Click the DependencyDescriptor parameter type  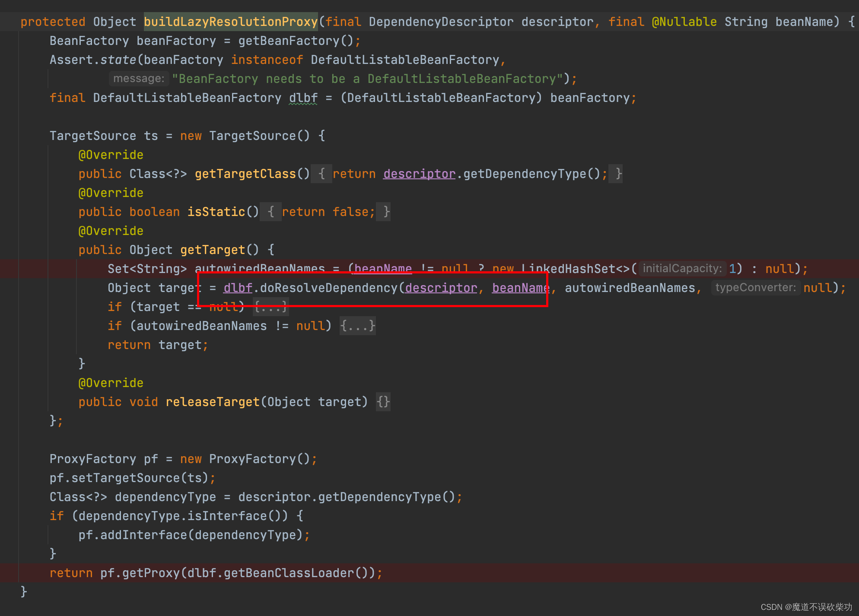[x=441, y=22]
